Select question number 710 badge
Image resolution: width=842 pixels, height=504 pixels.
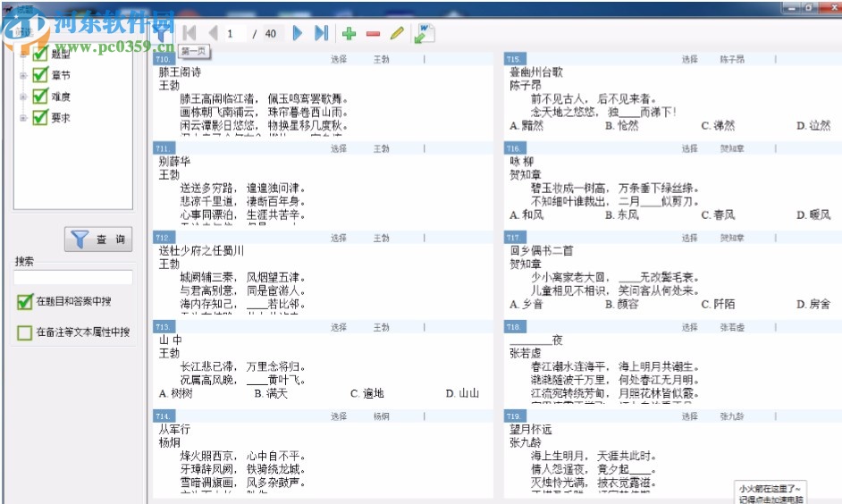(164, 59)
